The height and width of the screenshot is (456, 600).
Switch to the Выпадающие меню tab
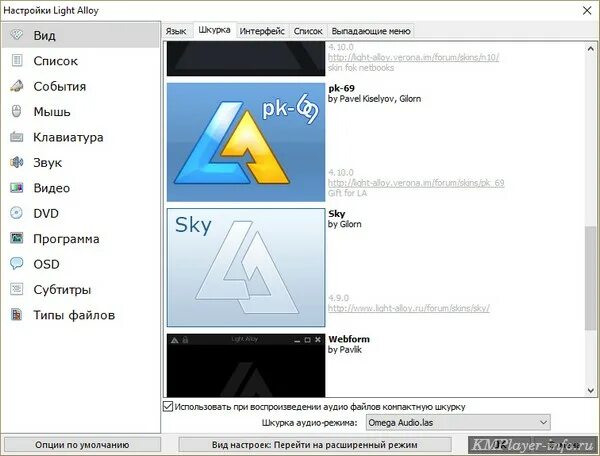pyautogui.click(x=370, y=31)
